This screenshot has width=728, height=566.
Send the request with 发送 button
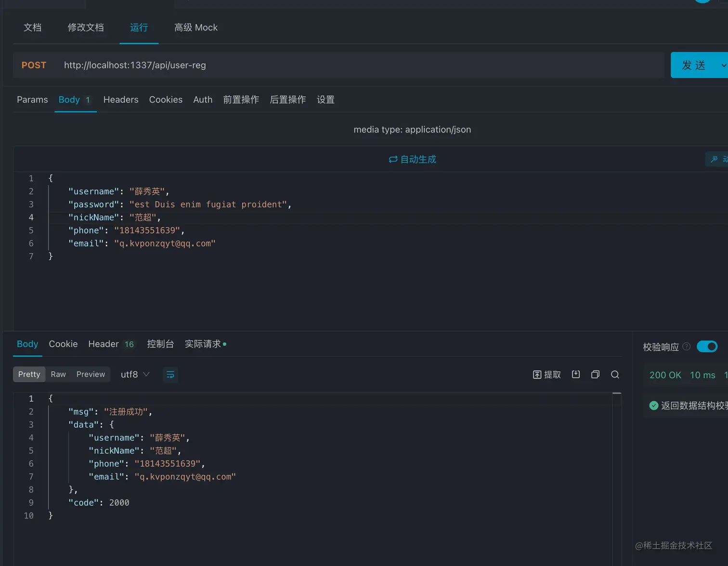pos(693,65)
